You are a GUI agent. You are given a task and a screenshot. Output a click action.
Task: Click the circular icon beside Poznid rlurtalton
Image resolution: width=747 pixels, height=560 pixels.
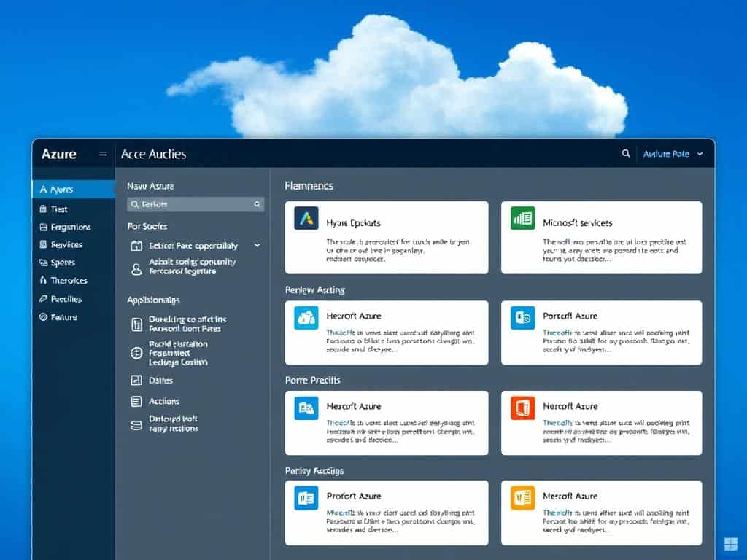pyautogui.click(x=136, y=353)
